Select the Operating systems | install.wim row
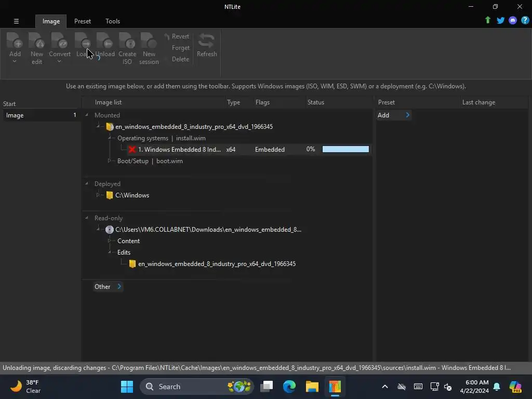This screenshot has height=399, width=532. (162, 138)
